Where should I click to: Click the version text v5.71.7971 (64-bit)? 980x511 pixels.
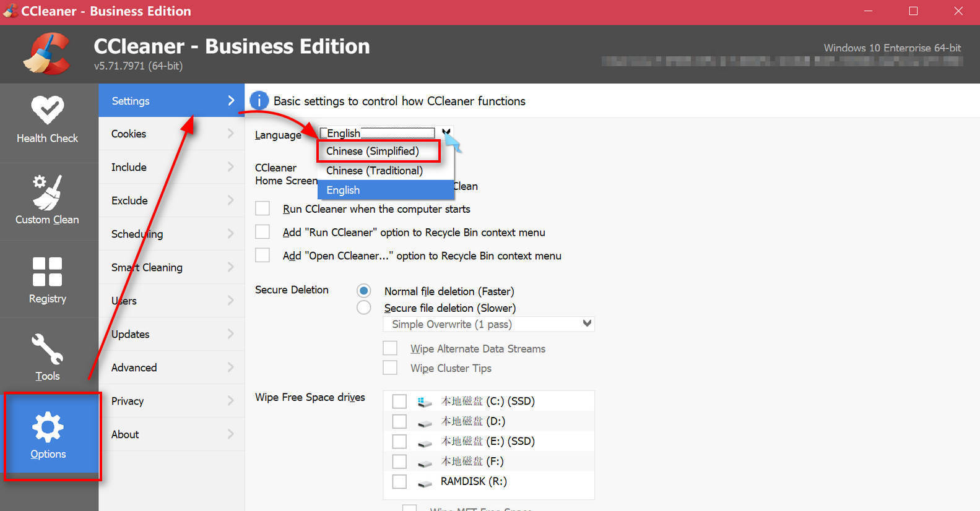click(x=138, y=66)
